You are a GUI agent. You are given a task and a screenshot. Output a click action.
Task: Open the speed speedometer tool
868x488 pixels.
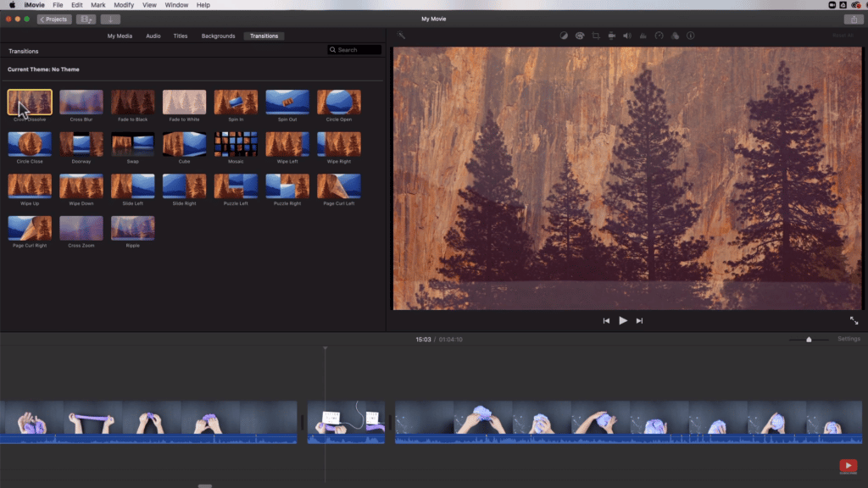click(659, 36)
